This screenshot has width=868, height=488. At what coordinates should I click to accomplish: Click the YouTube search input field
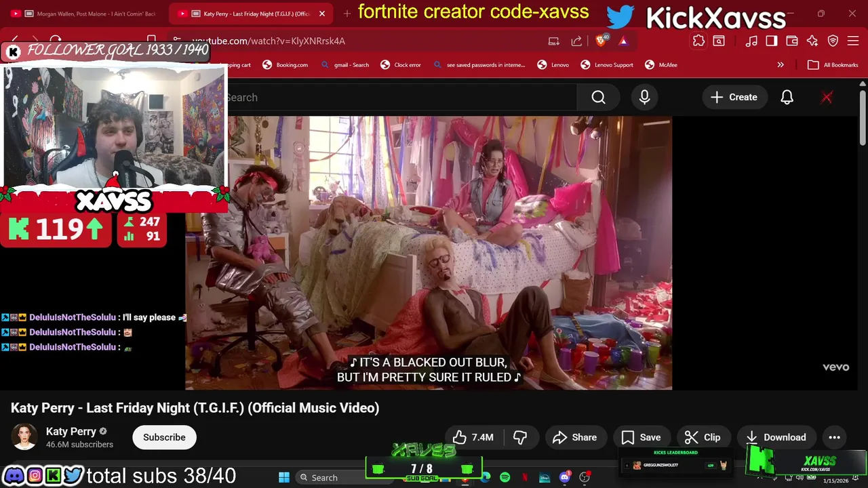pos(401,98)
